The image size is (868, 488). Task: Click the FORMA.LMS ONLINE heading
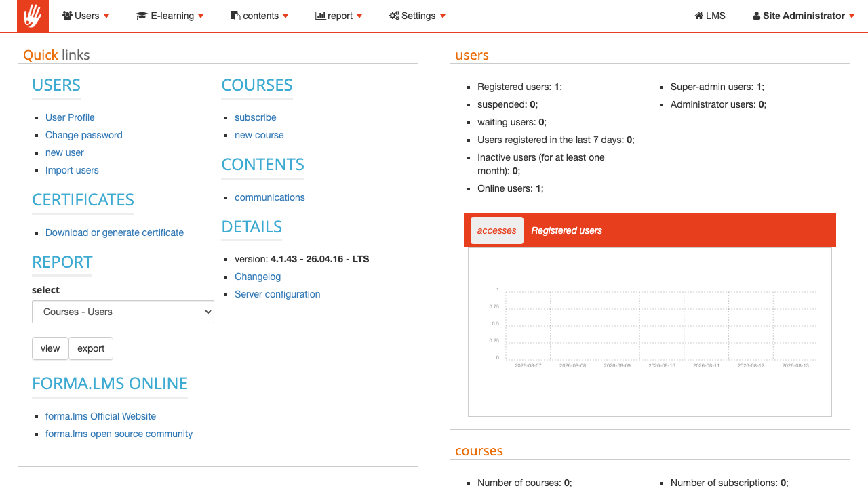110,384
